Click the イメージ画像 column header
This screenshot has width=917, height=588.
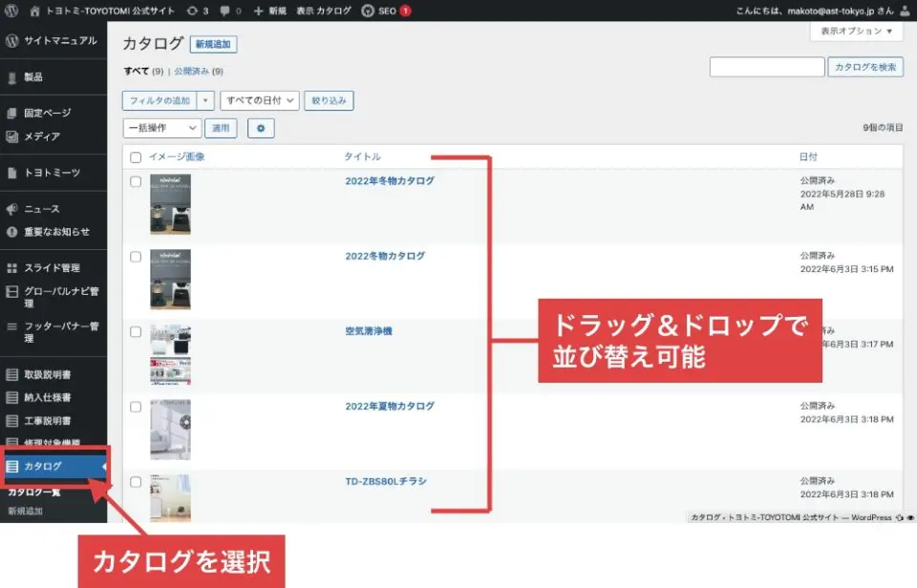[177, 157]
